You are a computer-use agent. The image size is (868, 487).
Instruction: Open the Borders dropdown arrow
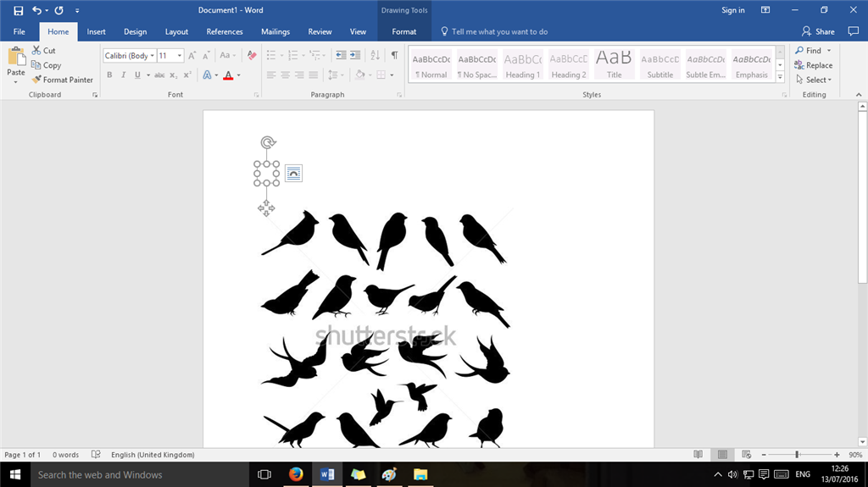(392, 75)
